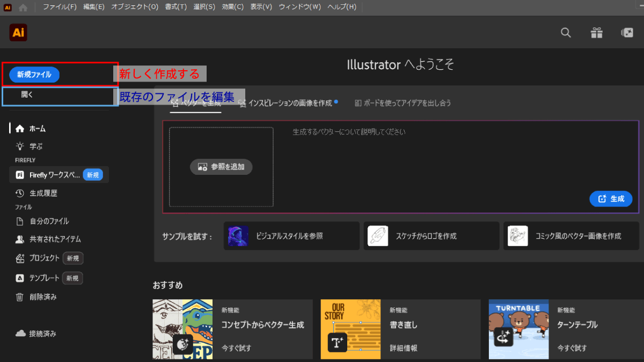Open the ファイル(F) menu

pyautogui.click(x=60, y=7)
